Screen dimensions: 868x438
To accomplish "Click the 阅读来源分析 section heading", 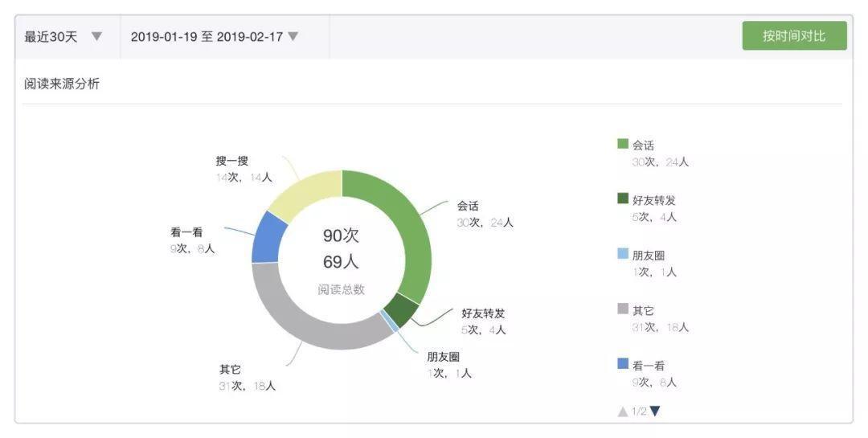I will pos(61,84).
